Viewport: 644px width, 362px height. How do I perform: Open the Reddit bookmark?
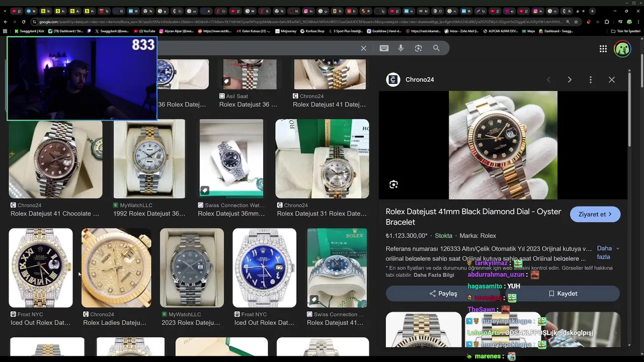point(215,31)
